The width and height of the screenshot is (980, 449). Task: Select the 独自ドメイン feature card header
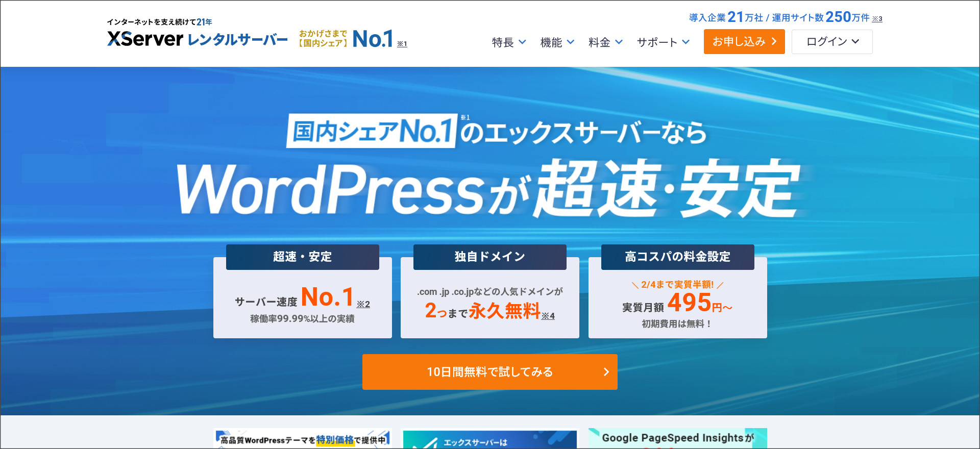489,257
